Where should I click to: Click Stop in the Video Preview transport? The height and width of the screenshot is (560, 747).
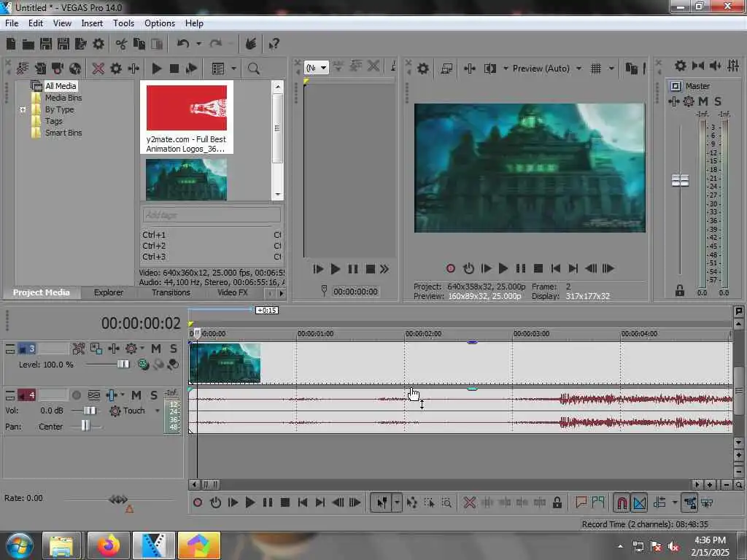[538, 268]
